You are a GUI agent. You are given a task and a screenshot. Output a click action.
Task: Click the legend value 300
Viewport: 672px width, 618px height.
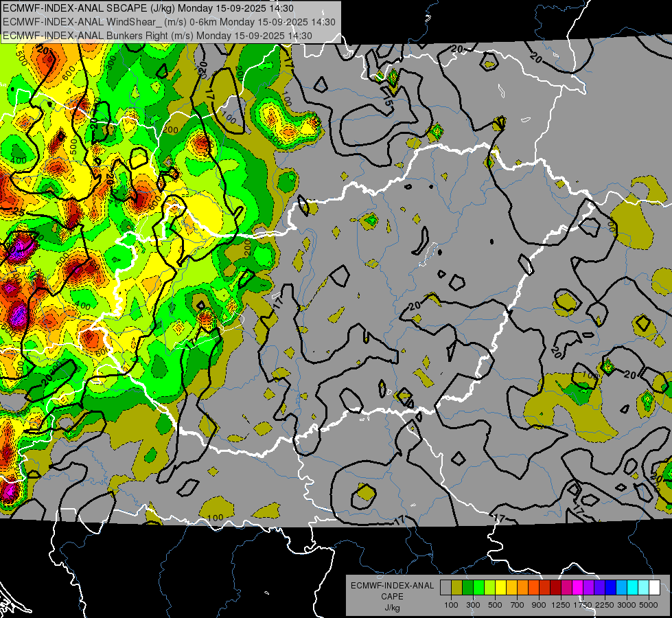[x=473, y=605]
